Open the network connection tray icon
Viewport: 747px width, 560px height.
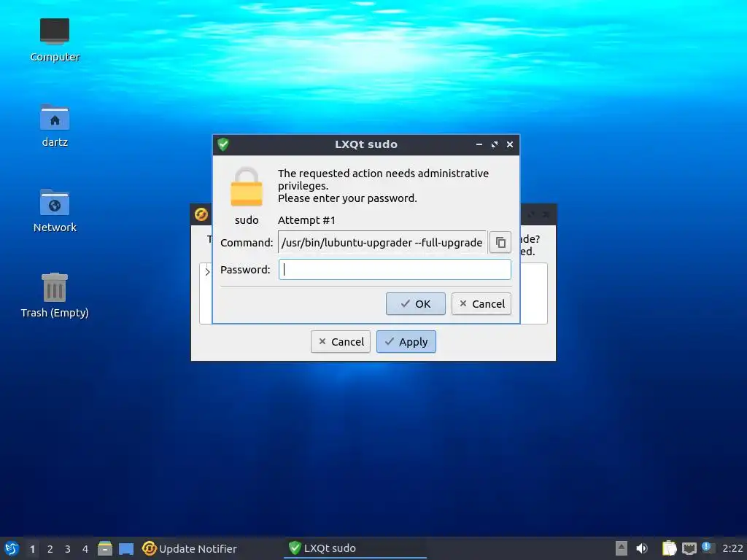(x=689, y=548)
